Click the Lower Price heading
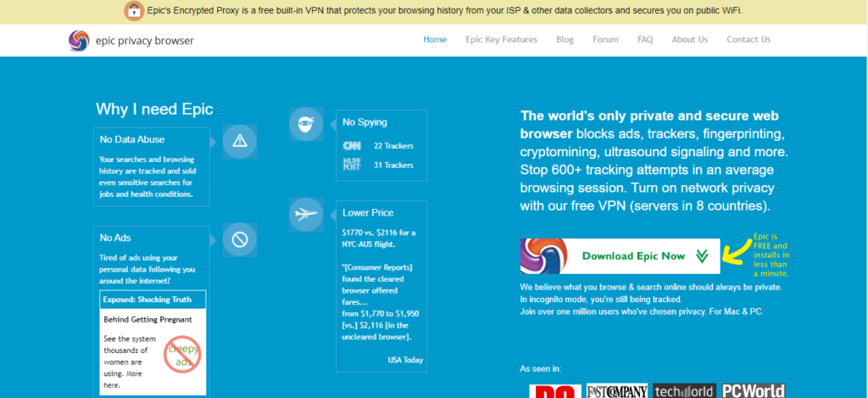868x398 pixels. pos(368,213)
